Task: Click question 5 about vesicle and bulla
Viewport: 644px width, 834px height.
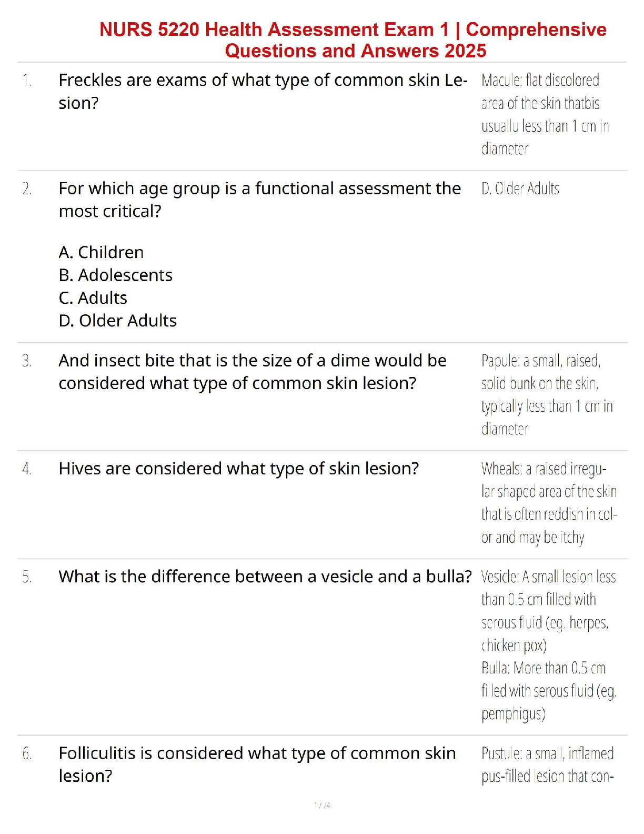Action: point(265,577)
